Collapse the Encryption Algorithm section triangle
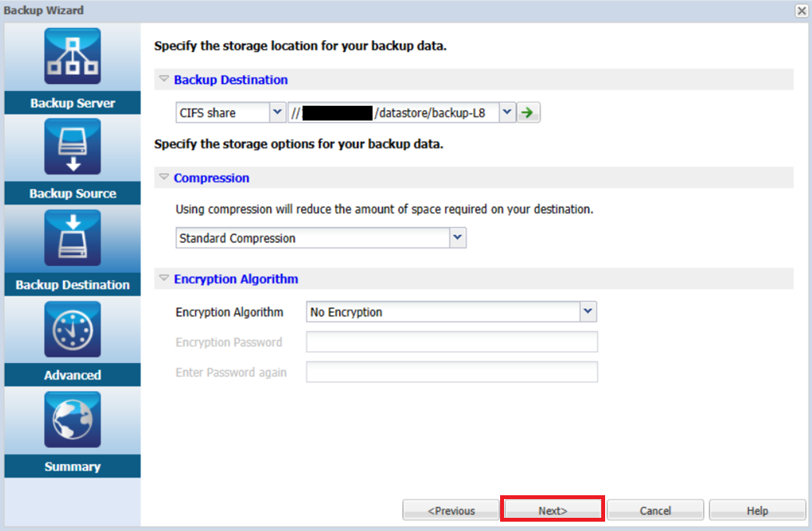Viewport: 812px width, 531px height. 164,278
